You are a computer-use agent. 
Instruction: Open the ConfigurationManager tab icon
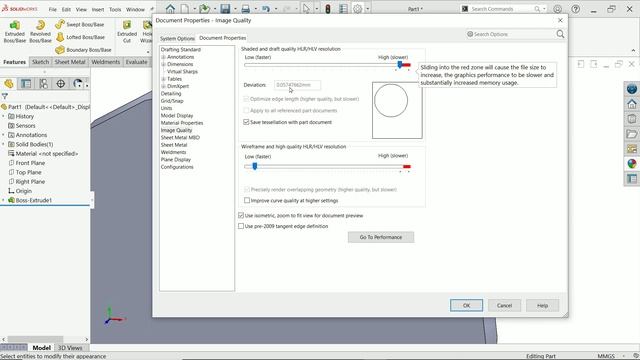pyautogui.click(x=43, y=84)
